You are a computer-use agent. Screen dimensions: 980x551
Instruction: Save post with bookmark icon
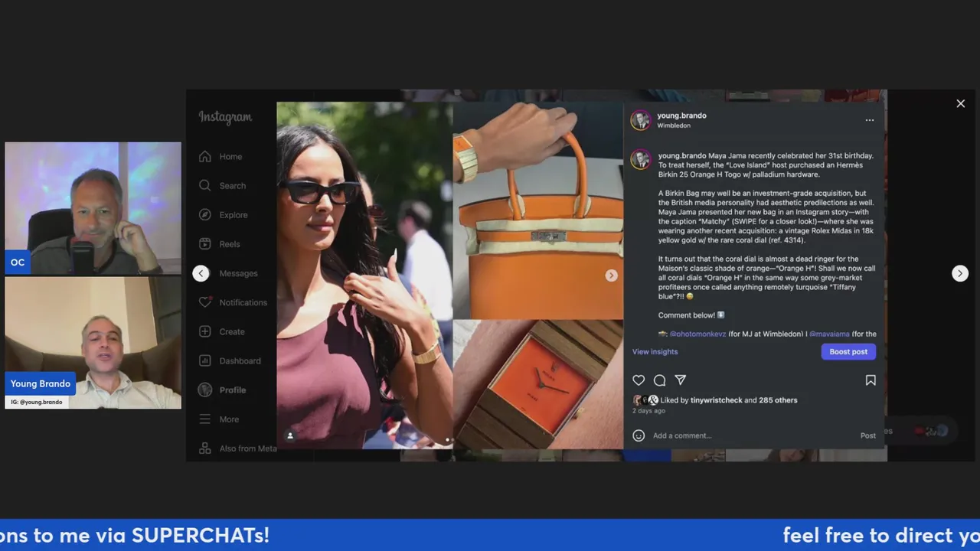coord(871,380)
